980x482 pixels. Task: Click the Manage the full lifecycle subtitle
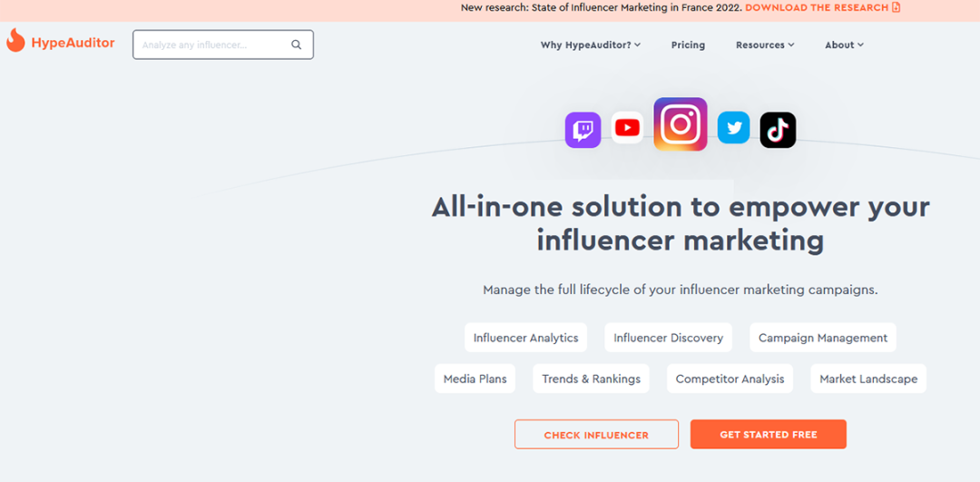(681, 290)
